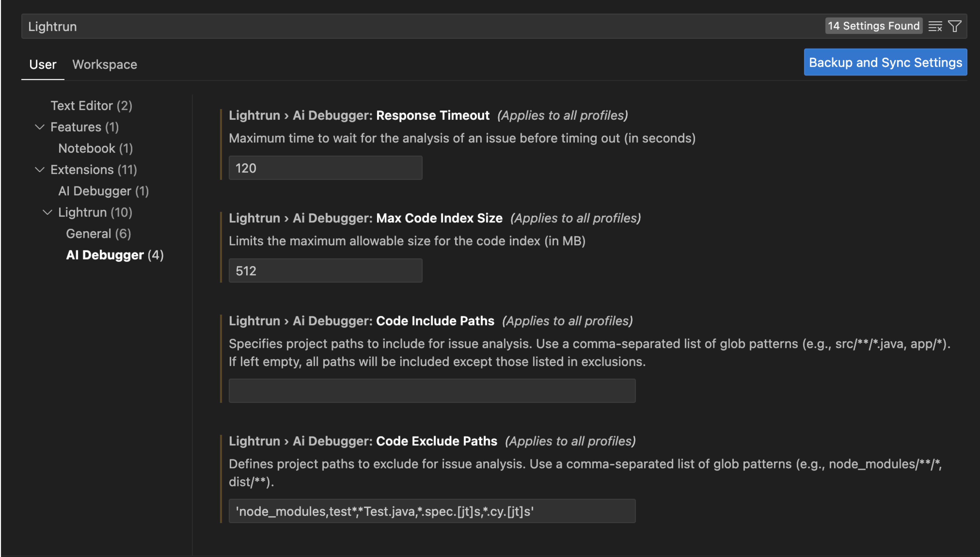This screenshot has height=557, width=980.
Task: Open AI Debugger (1) under Extensions
Action: 103,191
